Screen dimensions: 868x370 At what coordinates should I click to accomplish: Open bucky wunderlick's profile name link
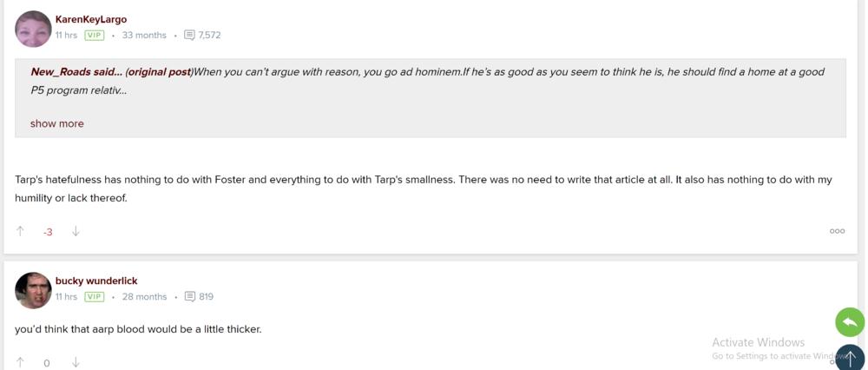pyautogui.click(x=96, y=281)
